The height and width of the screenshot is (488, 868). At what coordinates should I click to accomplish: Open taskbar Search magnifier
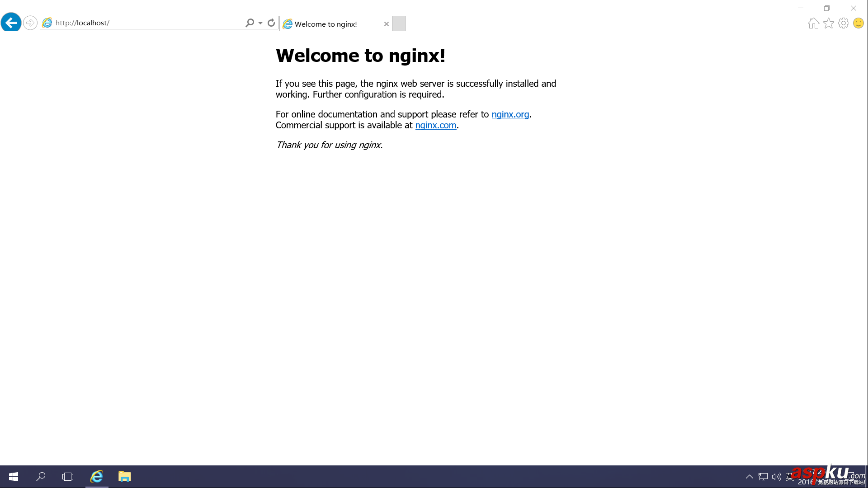coord(41,477)
